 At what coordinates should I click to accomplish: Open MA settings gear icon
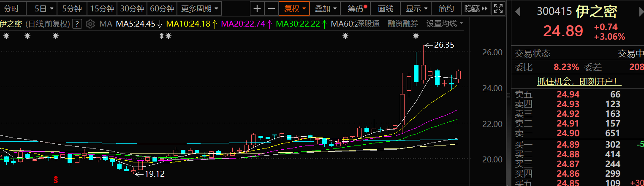(90, 24)
